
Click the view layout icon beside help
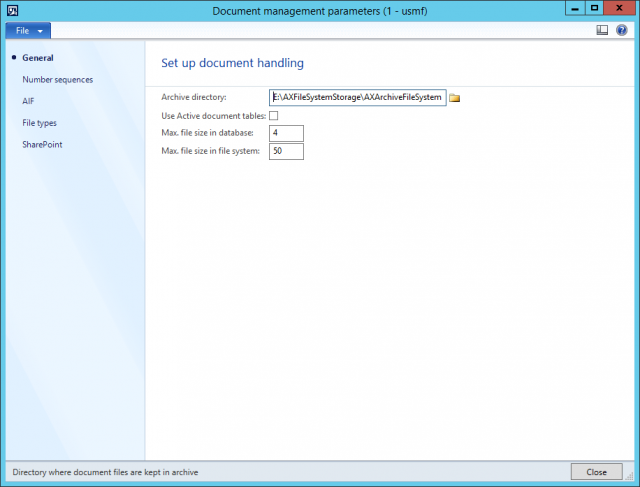click(602, 30)
